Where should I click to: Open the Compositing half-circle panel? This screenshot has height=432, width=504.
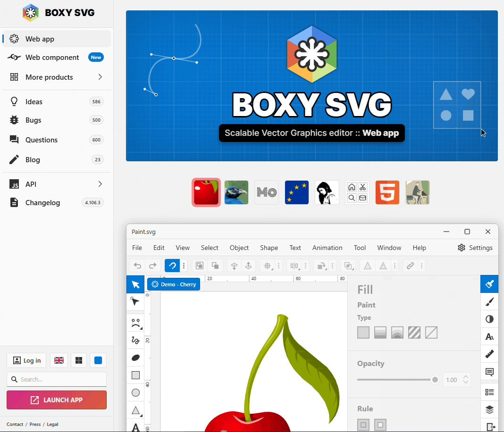point(489,319)
